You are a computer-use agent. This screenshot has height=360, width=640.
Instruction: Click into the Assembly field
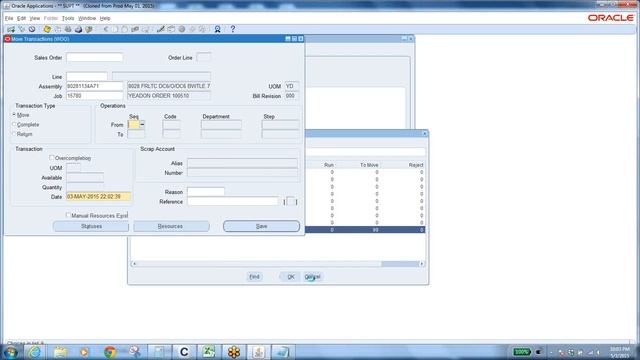(95, 86)
